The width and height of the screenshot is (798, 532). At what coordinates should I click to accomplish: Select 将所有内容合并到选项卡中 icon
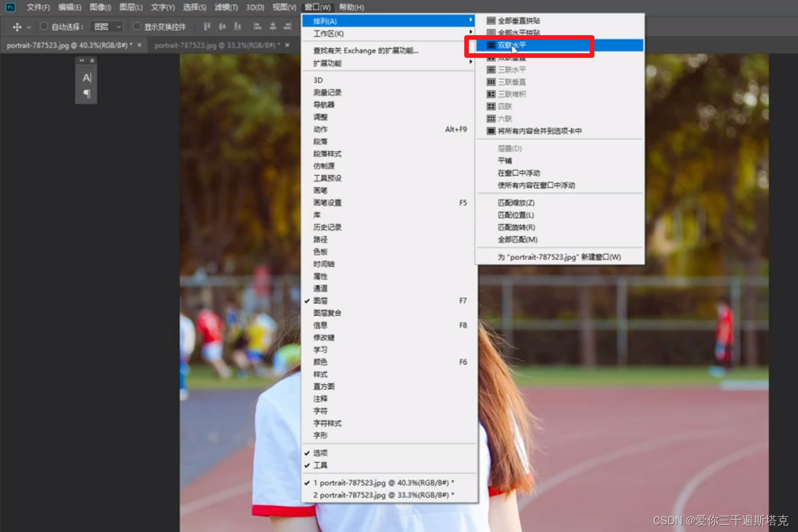491,131
